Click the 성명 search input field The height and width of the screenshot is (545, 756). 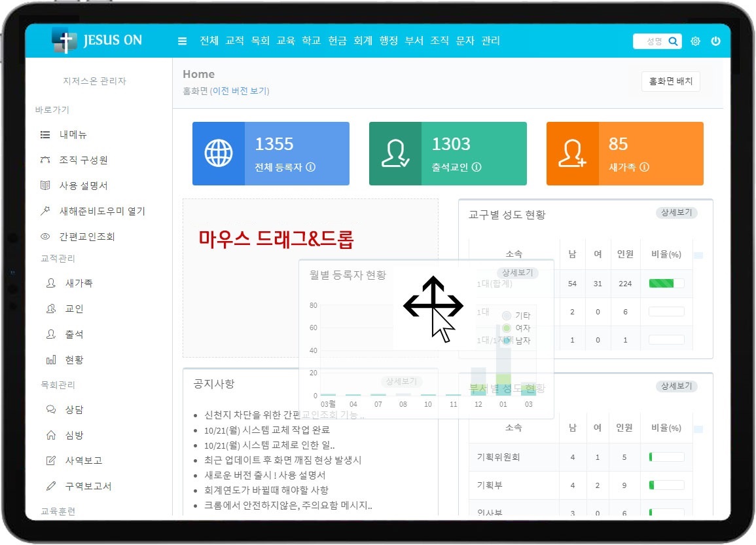pyautogui.click(x=651, y=41)
